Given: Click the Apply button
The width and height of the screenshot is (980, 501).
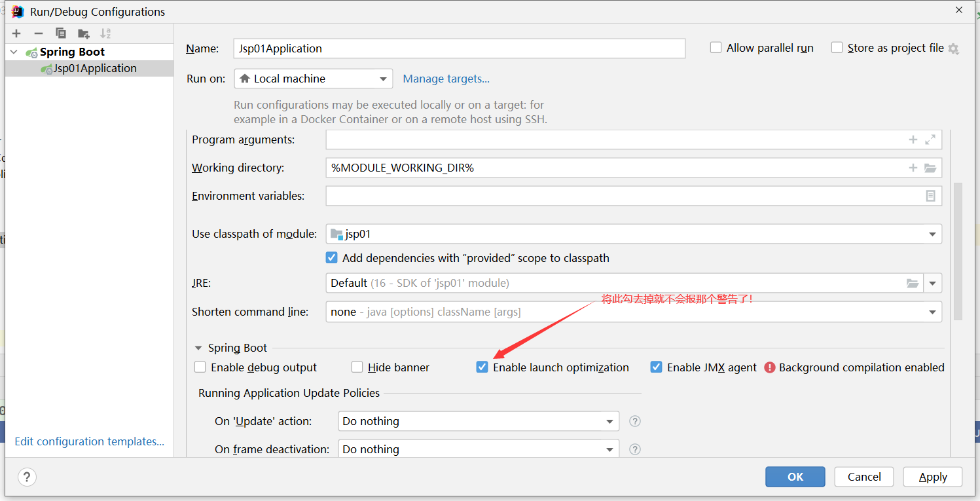Looking at the screenshot, I should pos(933,477).
